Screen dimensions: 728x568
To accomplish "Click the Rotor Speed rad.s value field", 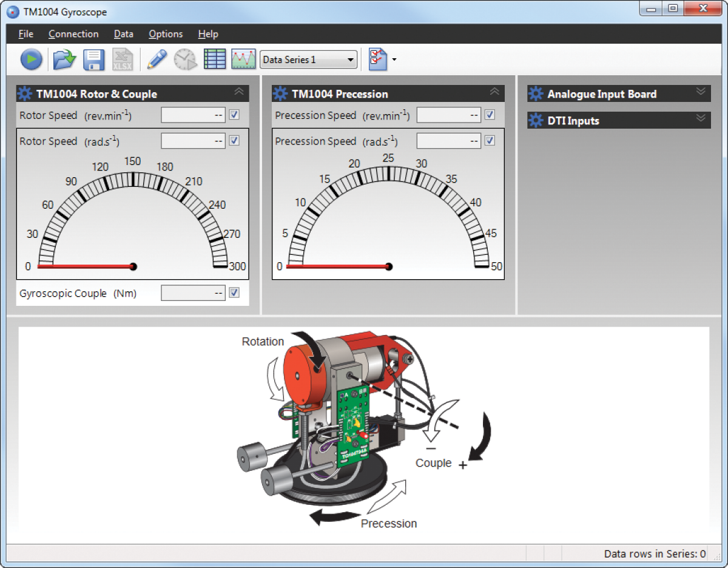I will click(x=193, y=141).
